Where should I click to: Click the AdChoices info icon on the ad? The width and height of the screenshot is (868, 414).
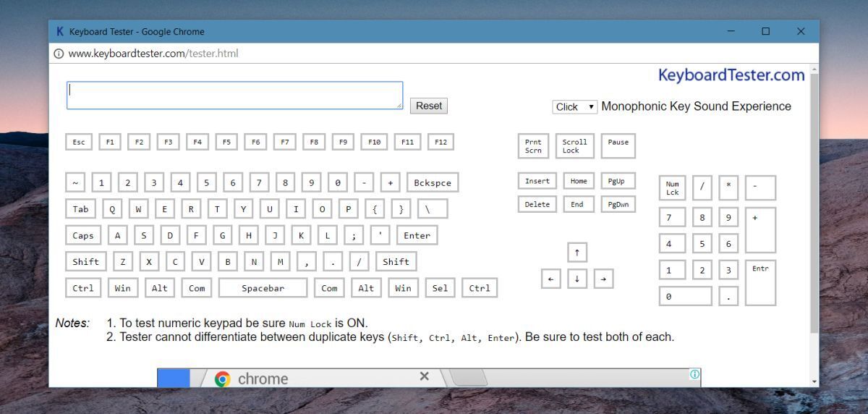coord(694,374)
